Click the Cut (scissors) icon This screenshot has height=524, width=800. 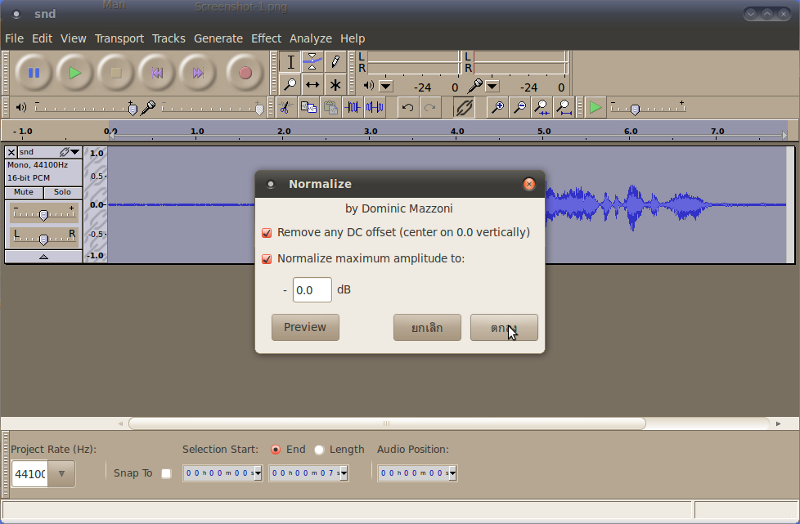[x=285, y=108]
